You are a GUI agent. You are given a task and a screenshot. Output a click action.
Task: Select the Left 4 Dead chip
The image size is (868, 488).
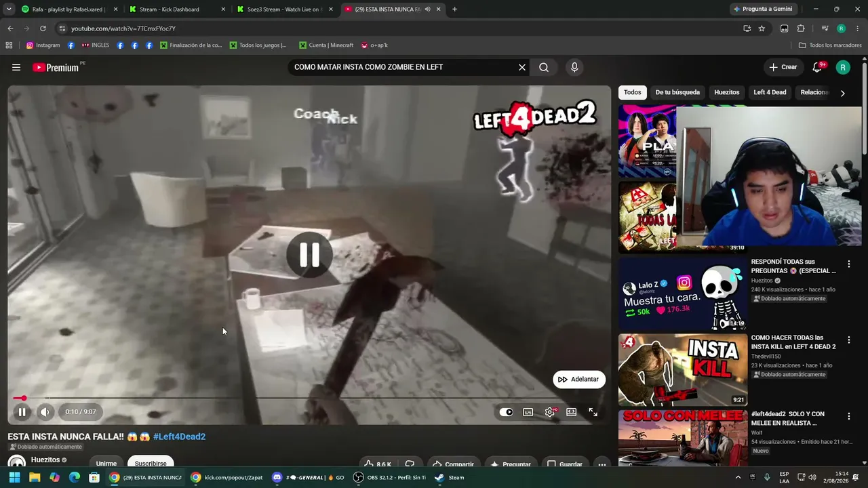click(x=770, y=92)
